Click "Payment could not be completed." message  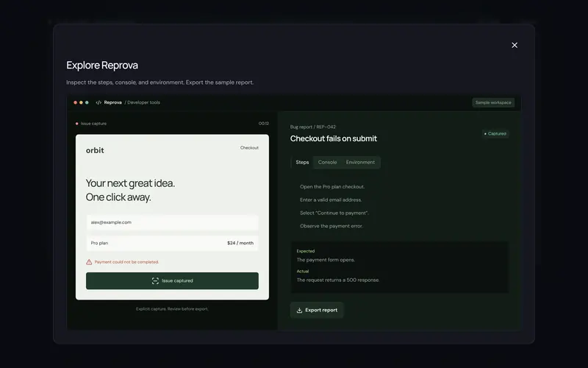click(126, 262)
